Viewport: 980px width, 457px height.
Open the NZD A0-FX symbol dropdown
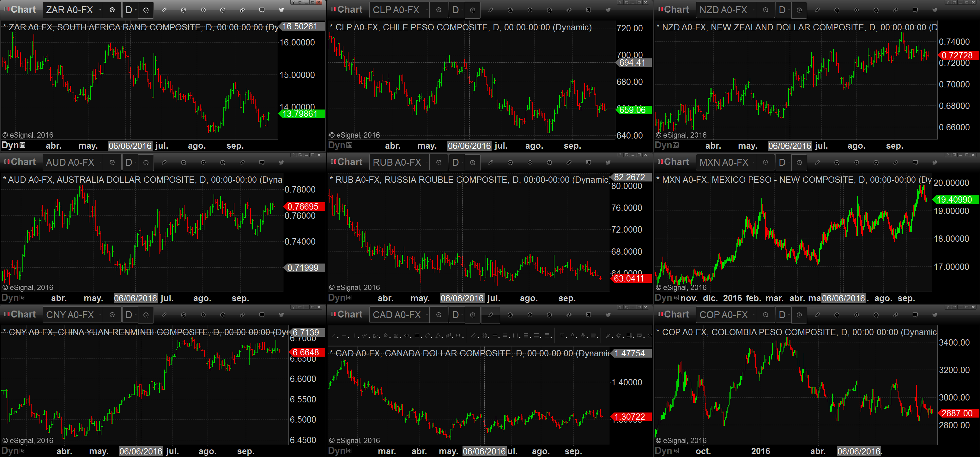(x=726, y=10)
